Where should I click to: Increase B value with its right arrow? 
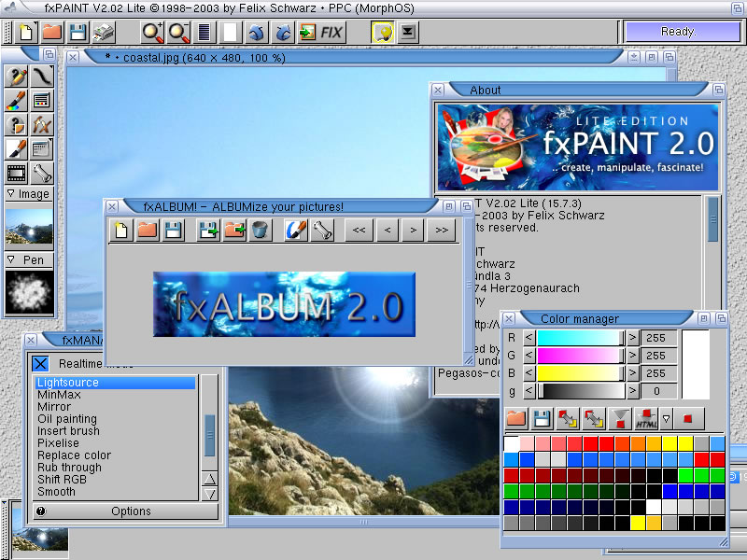[x=633, y=373]
